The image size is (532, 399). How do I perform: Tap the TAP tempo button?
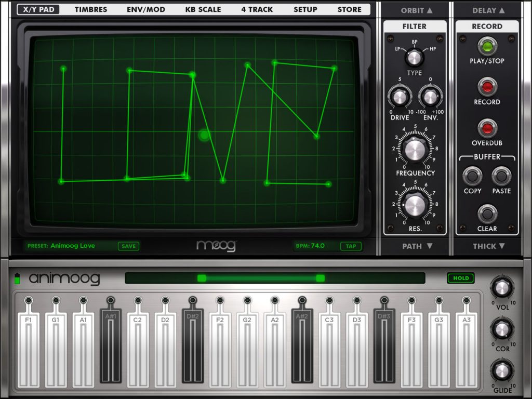pos(351,246)
